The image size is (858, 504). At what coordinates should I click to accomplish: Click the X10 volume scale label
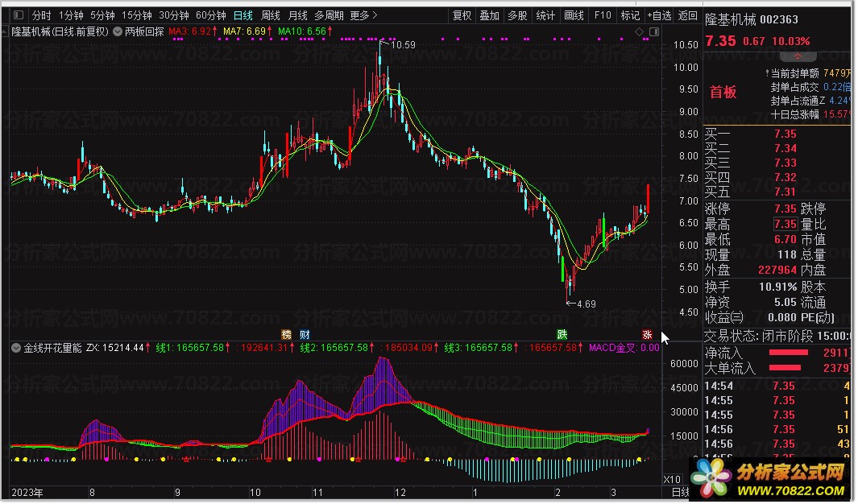coord(673,479)
